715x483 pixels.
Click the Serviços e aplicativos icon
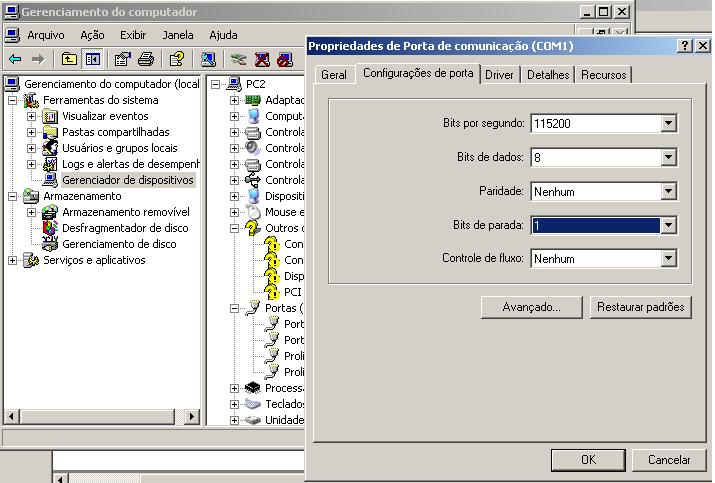[31, 260]
